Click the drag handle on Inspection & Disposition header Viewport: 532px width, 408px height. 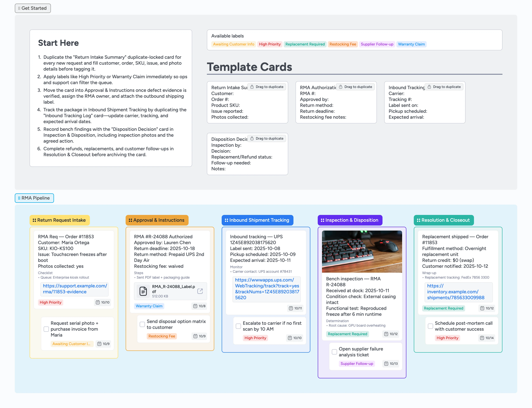pyautogui.click(x=322, y=220)
